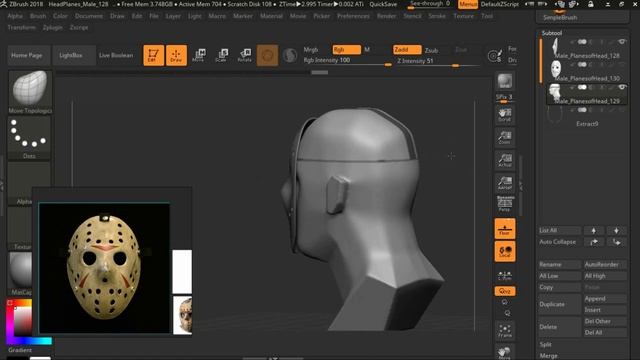640x360 pixels.
Task: Select the Move transform tool
Action: (x=198, y=55)
